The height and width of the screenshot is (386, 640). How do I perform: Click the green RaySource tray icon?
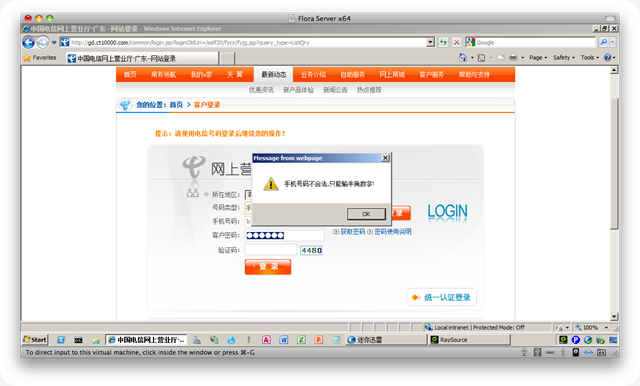563,340
